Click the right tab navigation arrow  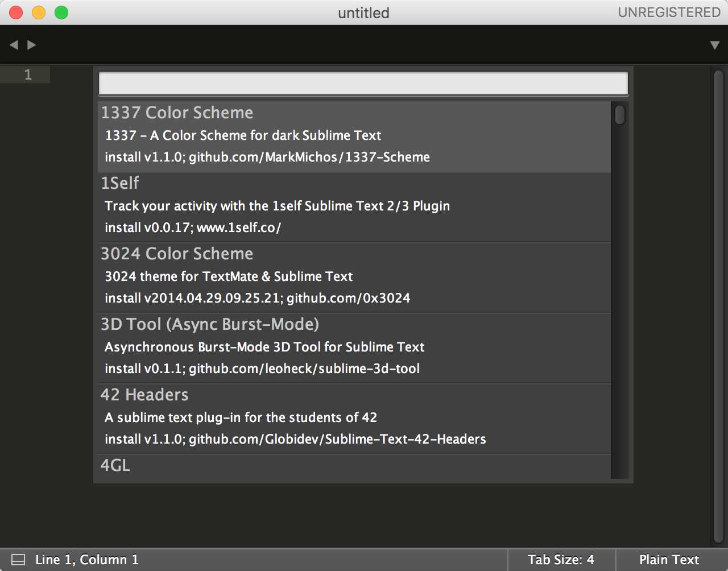(x=32, y=44)
